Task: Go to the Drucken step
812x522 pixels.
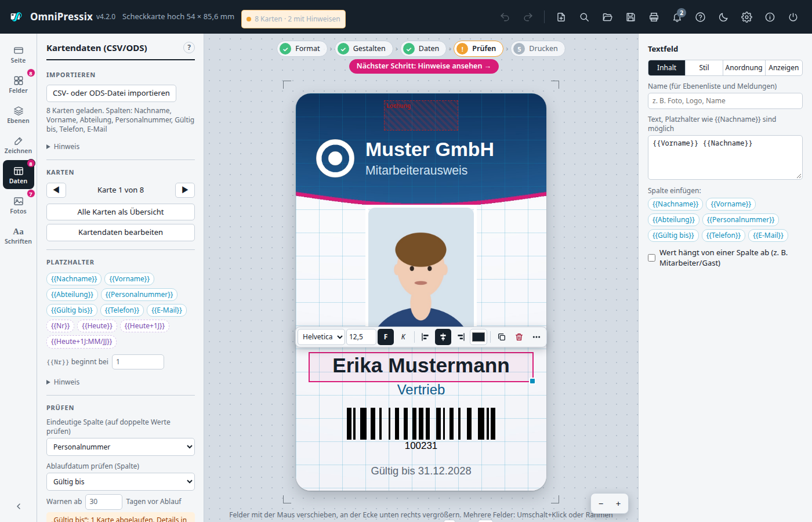Action: (x=538, y=49)
